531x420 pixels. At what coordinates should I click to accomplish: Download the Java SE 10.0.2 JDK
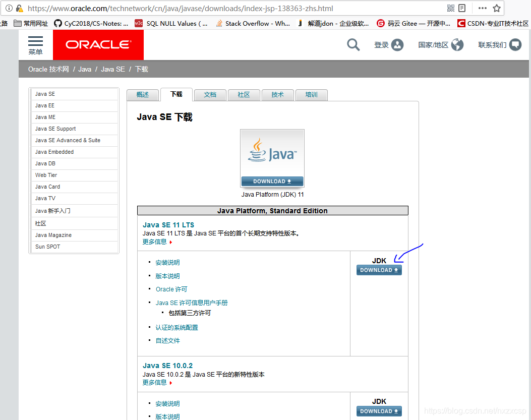[x=379, y=411]
